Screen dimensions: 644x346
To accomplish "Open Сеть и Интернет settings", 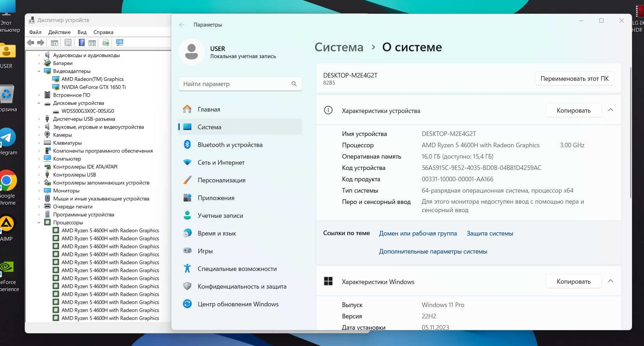I will (x=240, y=163).
